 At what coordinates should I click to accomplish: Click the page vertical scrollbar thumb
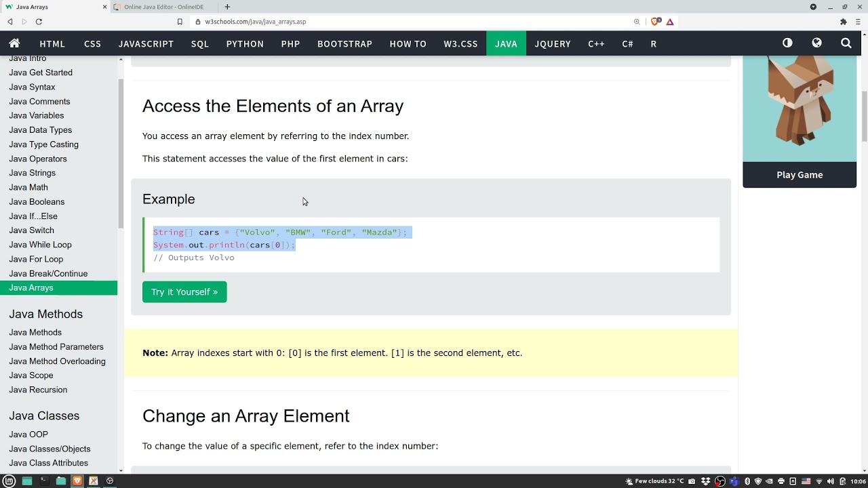865,116
